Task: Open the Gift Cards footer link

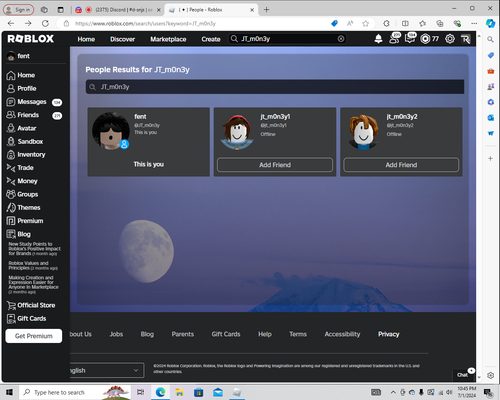Action: click(226, 334)
